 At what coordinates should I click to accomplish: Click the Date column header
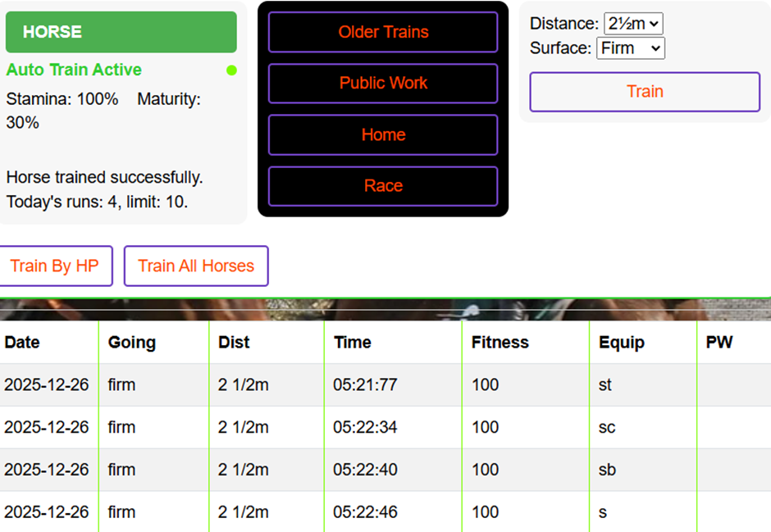tap(22, 343)
